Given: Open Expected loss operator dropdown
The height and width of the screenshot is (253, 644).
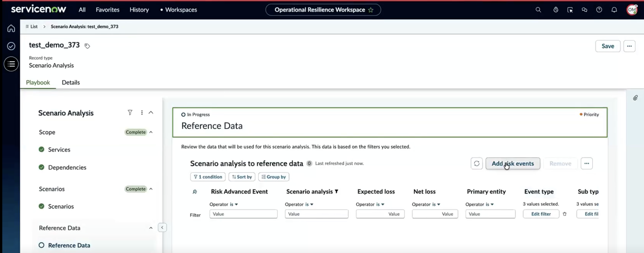Looking at the screenshot, I should click(380, 204).
